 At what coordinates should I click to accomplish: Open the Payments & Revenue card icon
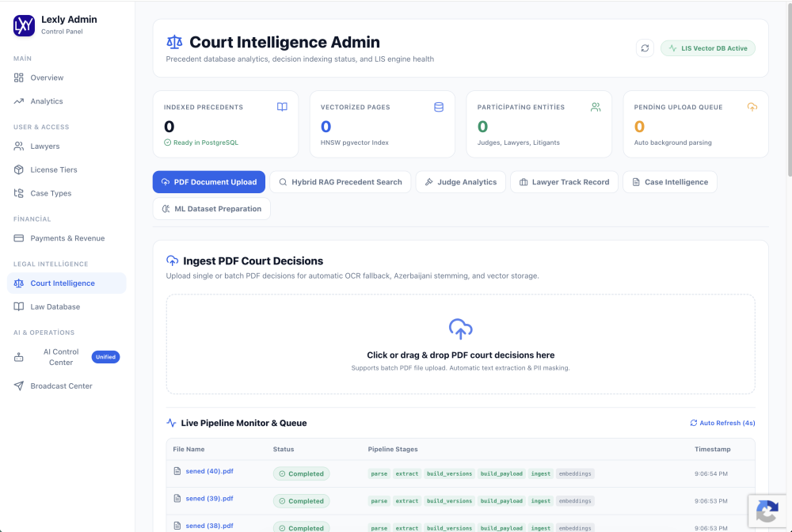19,238
